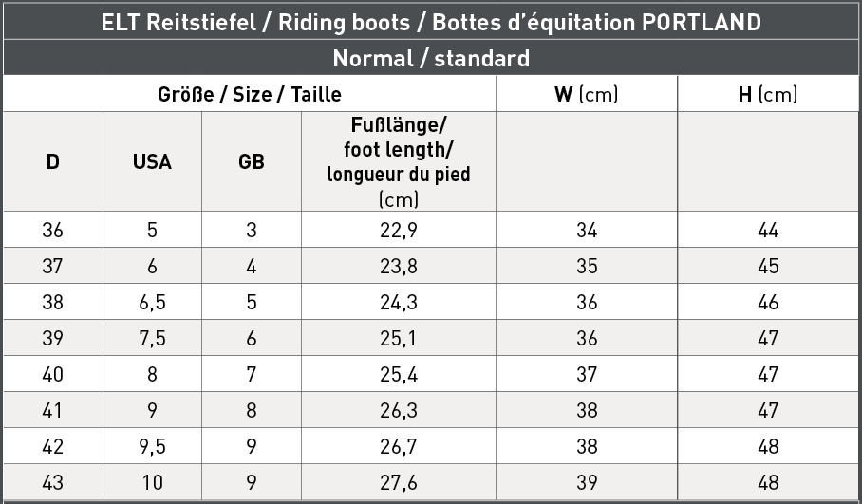Click the German size 36 cell
The image size is (862, 504).
click(x=53, y=230)
